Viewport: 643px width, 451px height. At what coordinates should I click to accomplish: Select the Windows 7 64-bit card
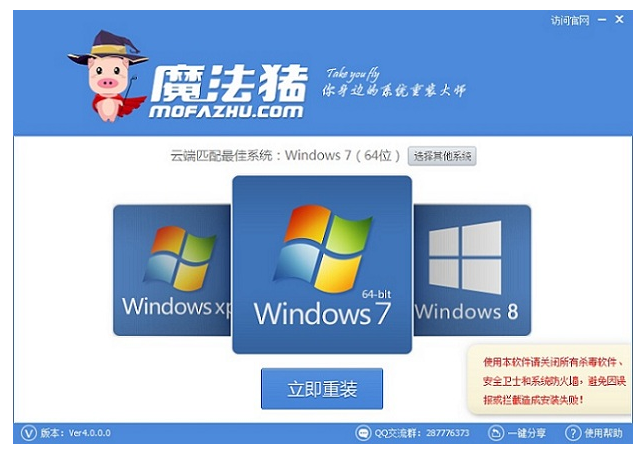tap(322, 264)
